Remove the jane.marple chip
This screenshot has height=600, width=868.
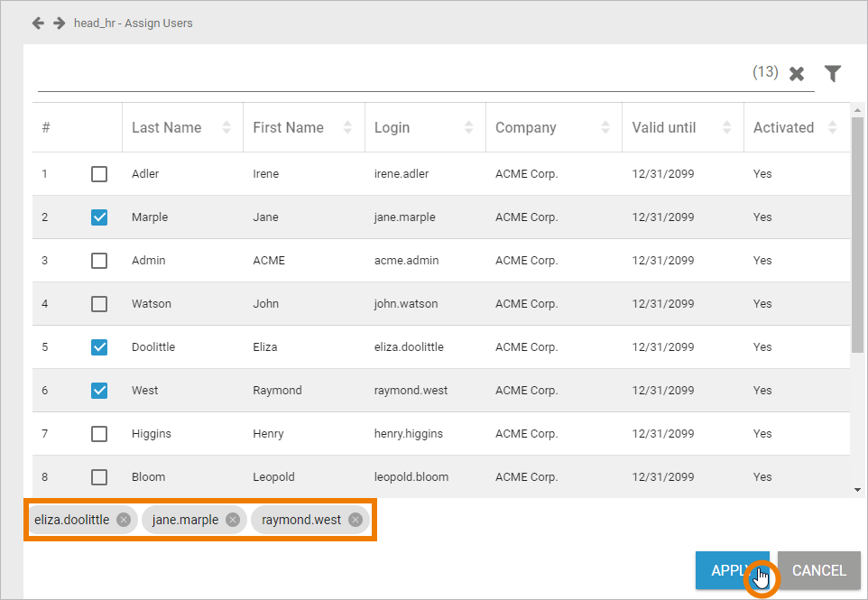coord(233,520)
